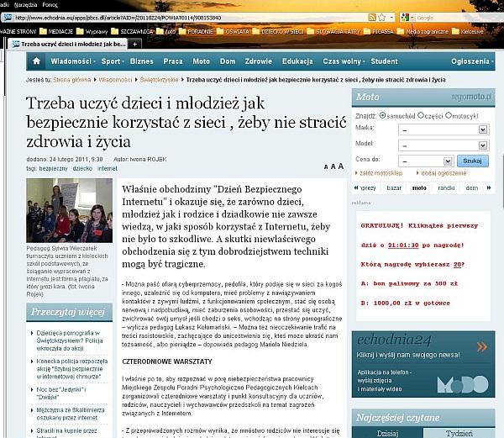This screenshot has height=438, width=504.
Task: Open the Model dropdown
Action: (x=444, y=145)
